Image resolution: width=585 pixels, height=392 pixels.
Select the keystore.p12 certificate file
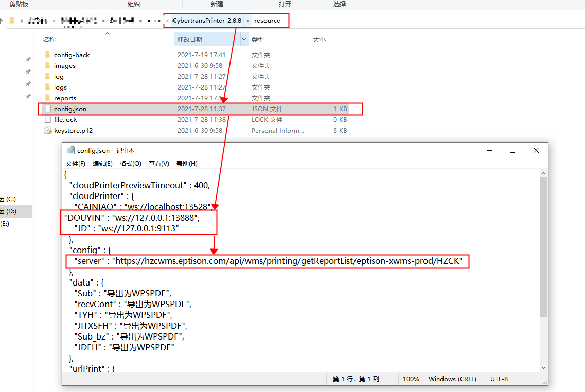(x=73, y=131)
